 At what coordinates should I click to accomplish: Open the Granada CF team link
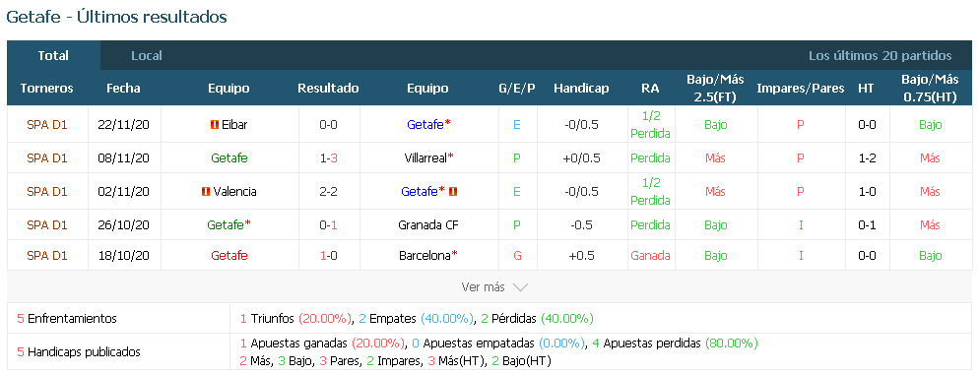[428, 225]
